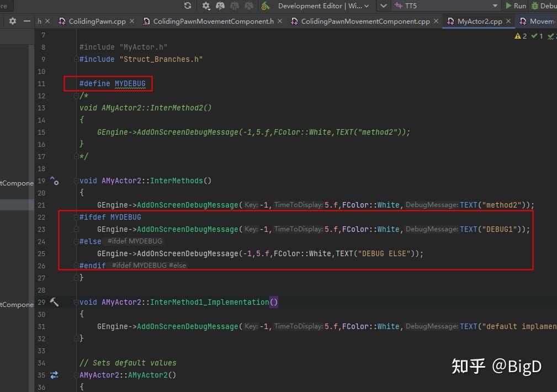This screenshot has width=557, height=392.
Task: Expand the chevron dropdown next to TT5
Action: pyautogui.click(x=383, y=6)
